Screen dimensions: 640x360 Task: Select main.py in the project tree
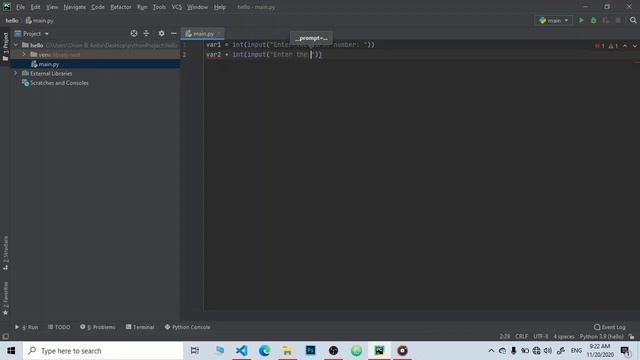tap(49, 64)
